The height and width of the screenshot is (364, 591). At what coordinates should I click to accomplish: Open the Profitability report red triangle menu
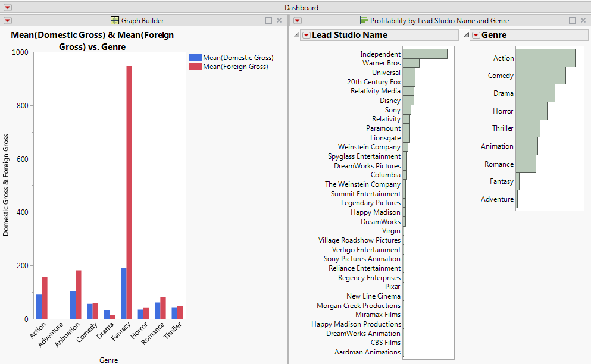tap(298, 20)
